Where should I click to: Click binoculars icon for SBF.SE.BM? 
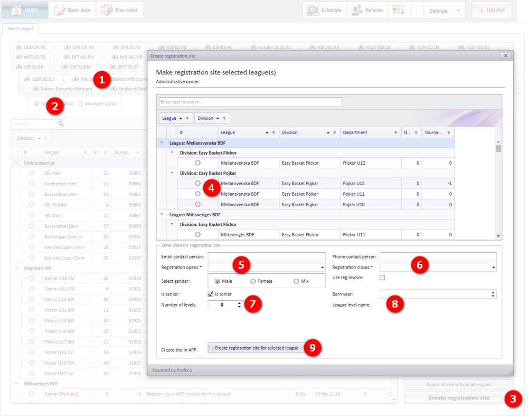tap(65, 67)
